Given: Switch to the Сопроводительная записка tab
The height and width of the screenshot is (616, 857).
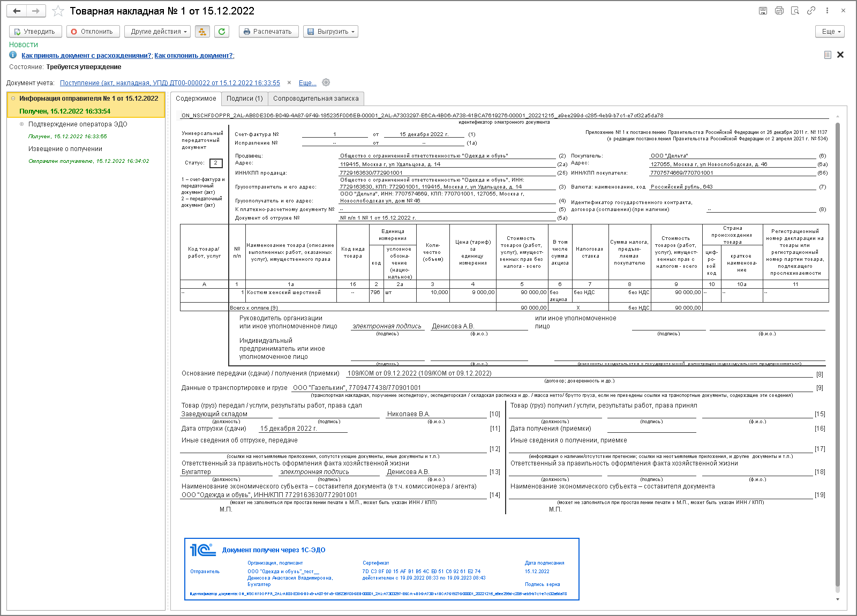Looking at the screenshot, I should tap(316, 99).
